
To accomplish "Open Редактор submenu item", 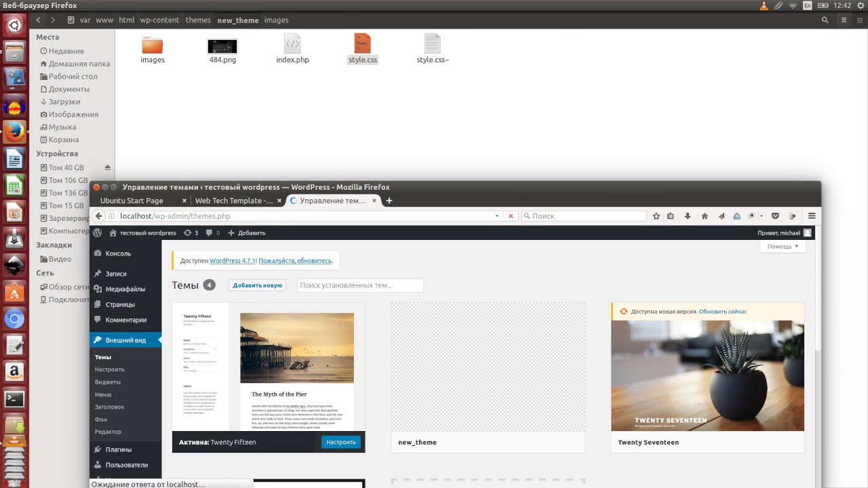I will pyautogui.click(x=108, y=432).
